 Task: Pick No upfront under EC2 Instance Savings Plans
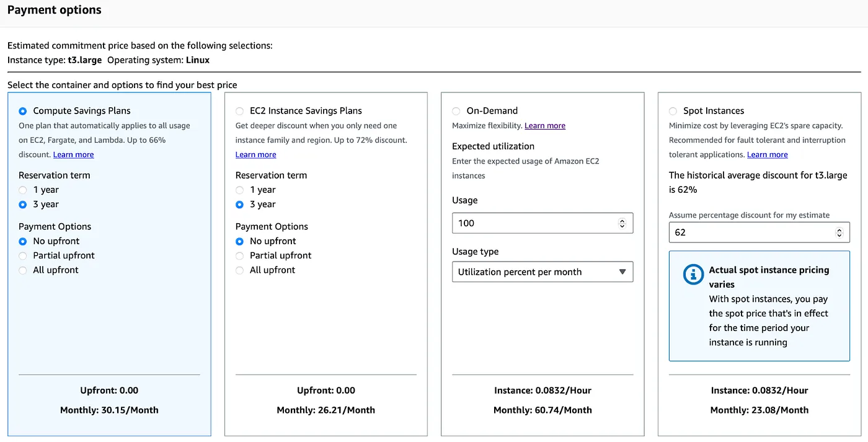(239, 241)
